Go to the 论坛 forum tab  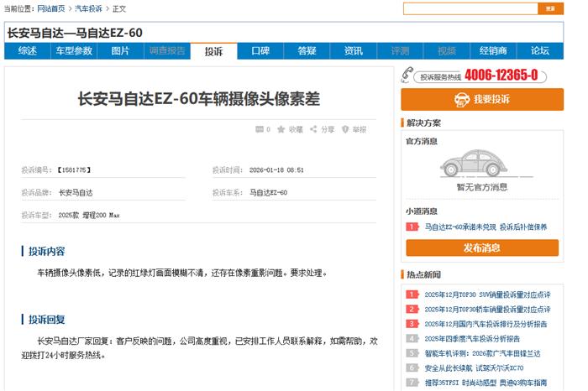point(540,51)
